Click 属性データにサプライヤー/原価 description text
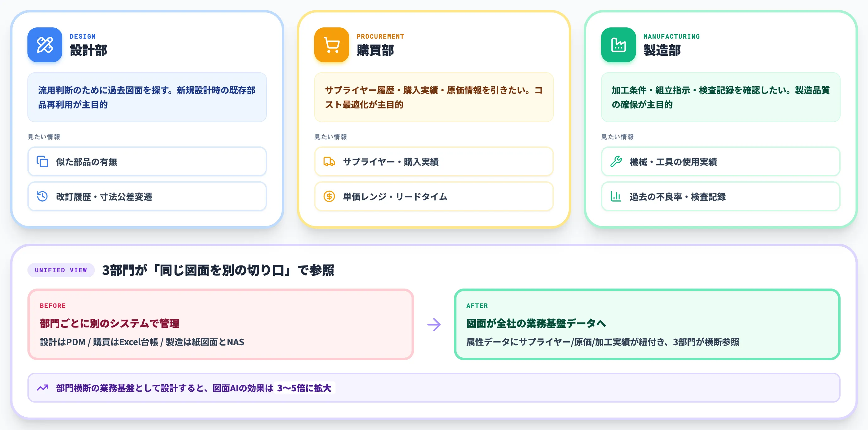The height and width of the screenshot is (430, 868). coord(602,342)
